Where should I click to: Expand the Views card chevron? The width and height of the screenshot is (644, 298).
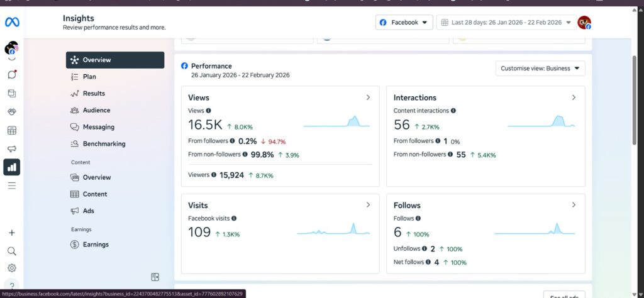[368, 97]
